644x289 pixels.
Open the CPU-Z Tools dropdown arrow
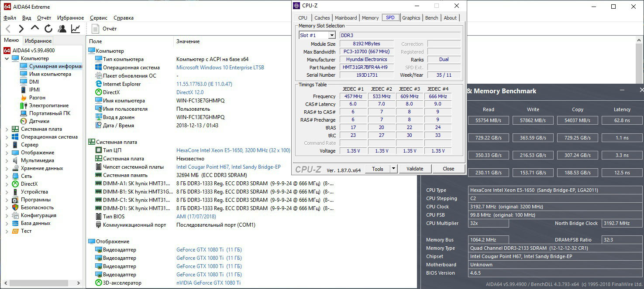(393, 169)
